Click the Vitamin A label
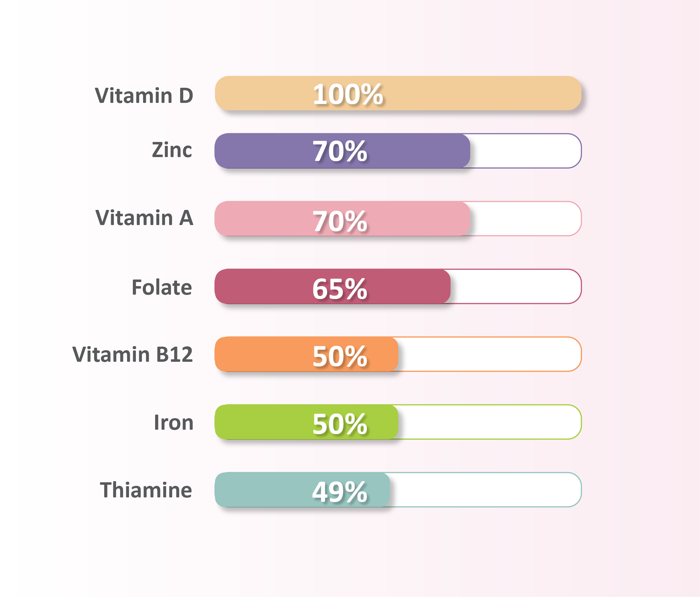The image size is (700, 597). click(x=144, y=218)
